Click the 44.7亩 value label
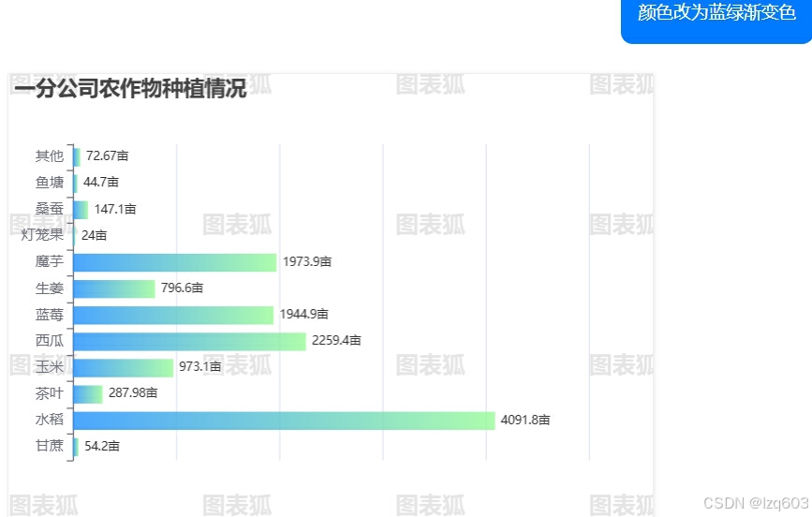Screen dimensions: 812x517 coord(101,182)
